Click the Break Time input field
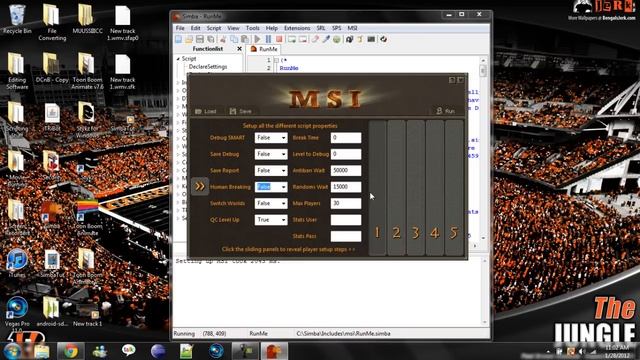This screenshot has width=640, height=360. 346,138
